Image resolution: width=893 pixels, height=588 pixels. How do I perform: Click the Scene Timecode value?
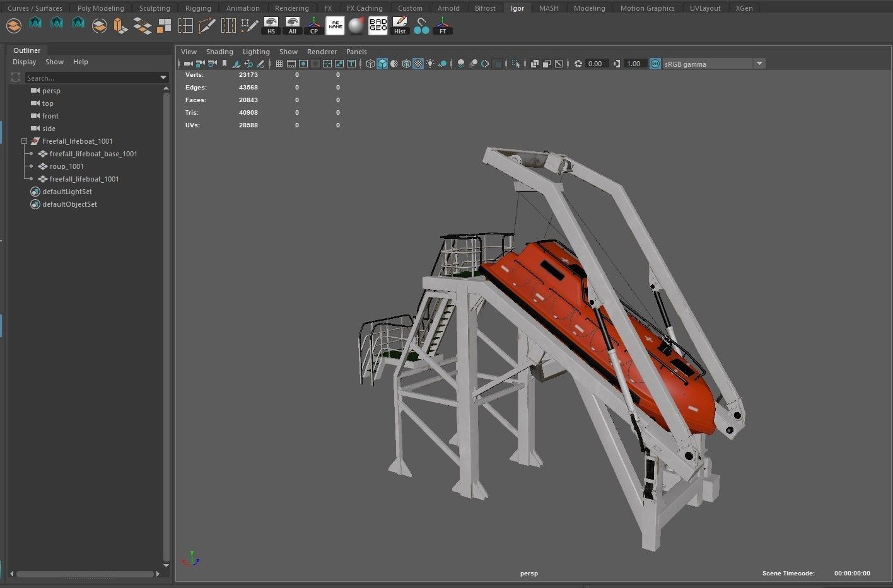pyautogui.click(x=851, y=574)
